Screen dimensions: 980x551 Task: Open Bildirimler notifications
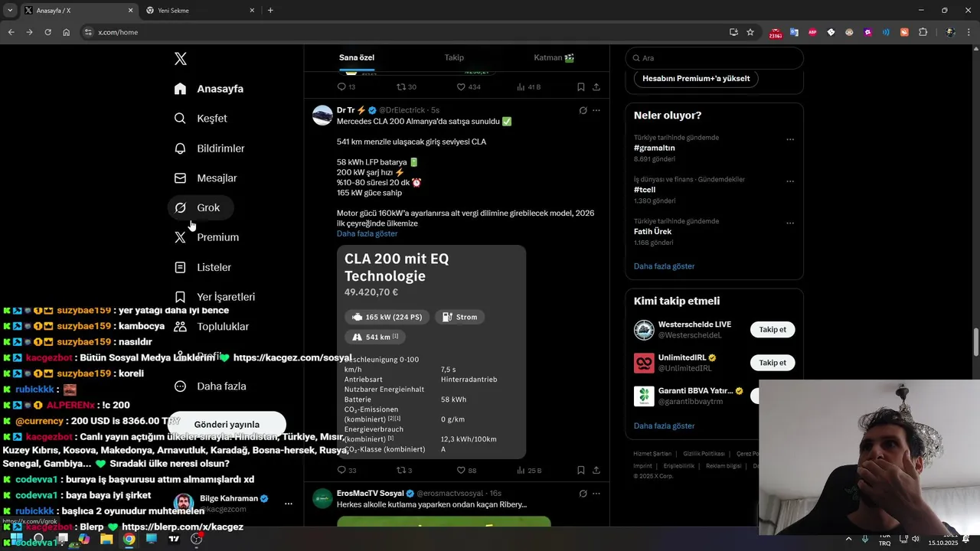click(x=210, y=148)
